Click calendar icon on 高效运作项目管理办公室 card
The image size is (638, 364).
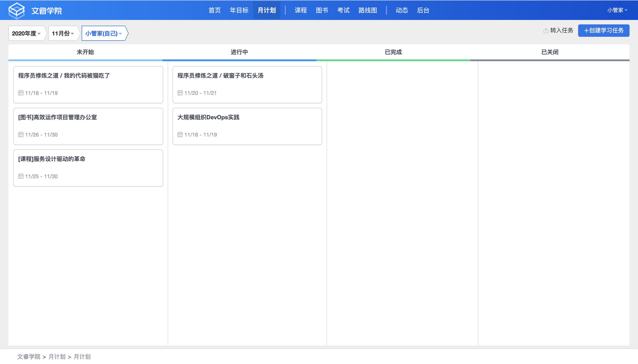21,135
